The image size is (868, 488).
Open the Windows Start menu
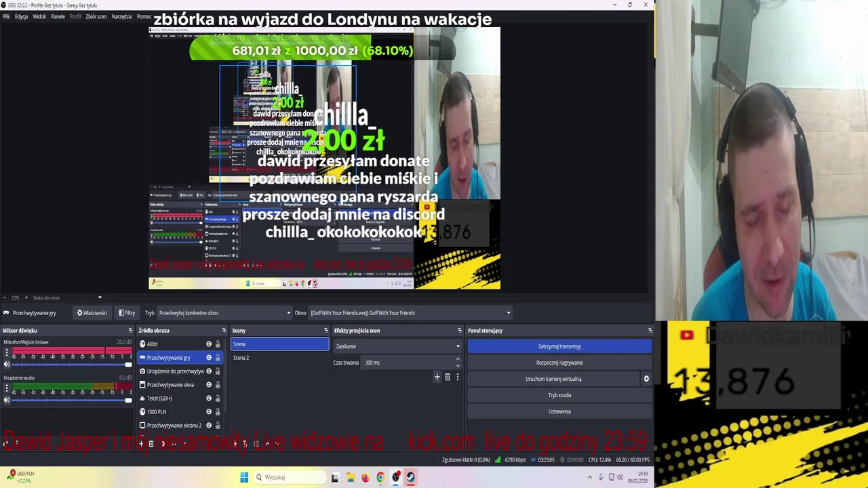(x=244, y=477)
